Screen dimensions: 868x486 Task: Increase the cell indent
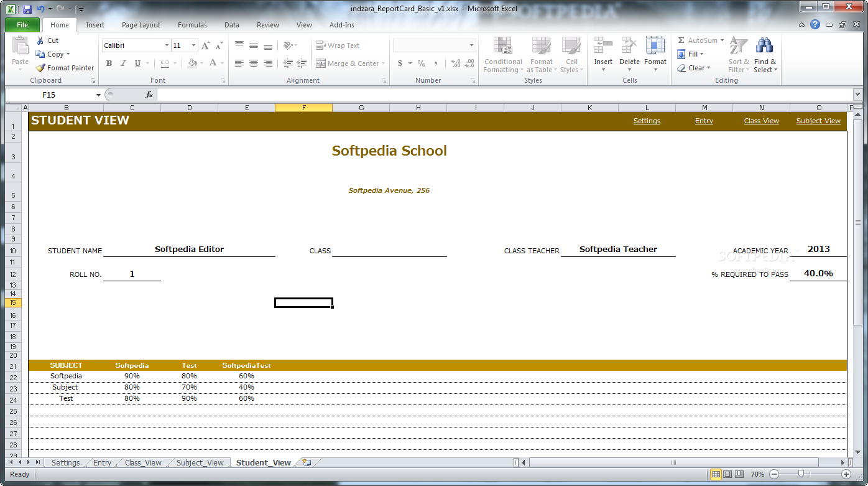[x=302, y=63]
